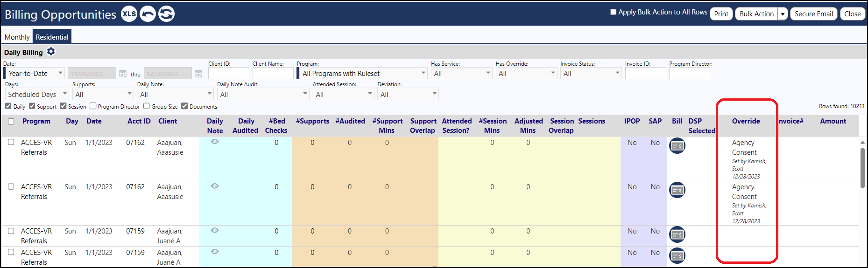Open the Scheduled Days dropdown
Screen dimensions: 868x268
[x=37, y=95]
